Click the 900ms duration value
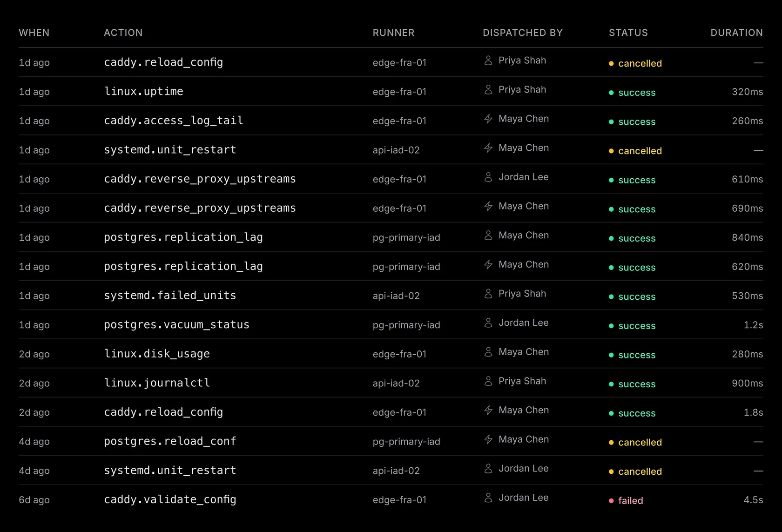 tap(748, 383)
